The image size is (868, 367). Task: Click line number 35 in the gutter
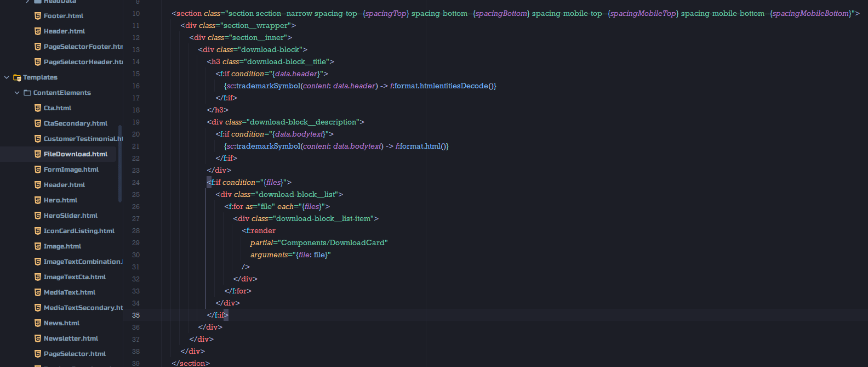tap(136, 315)
